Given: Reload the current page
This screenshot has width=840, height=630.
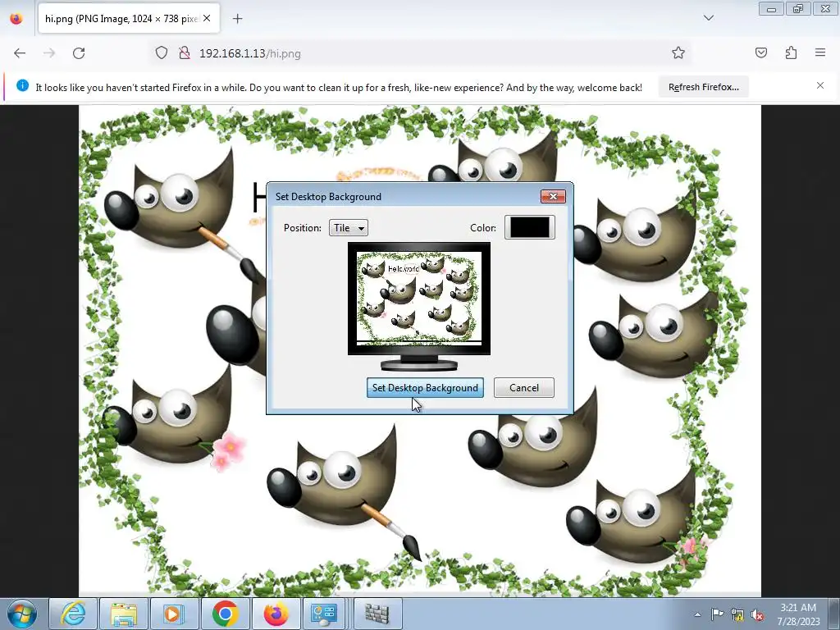Looking at the screenshot, I should point(79,53).
